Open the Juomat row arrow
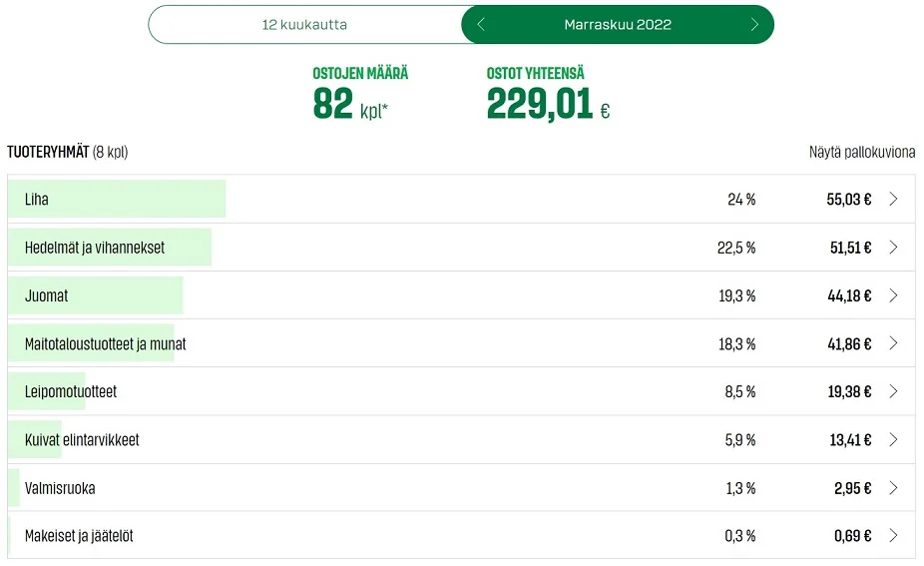The image size is (924, 566). 893,295
